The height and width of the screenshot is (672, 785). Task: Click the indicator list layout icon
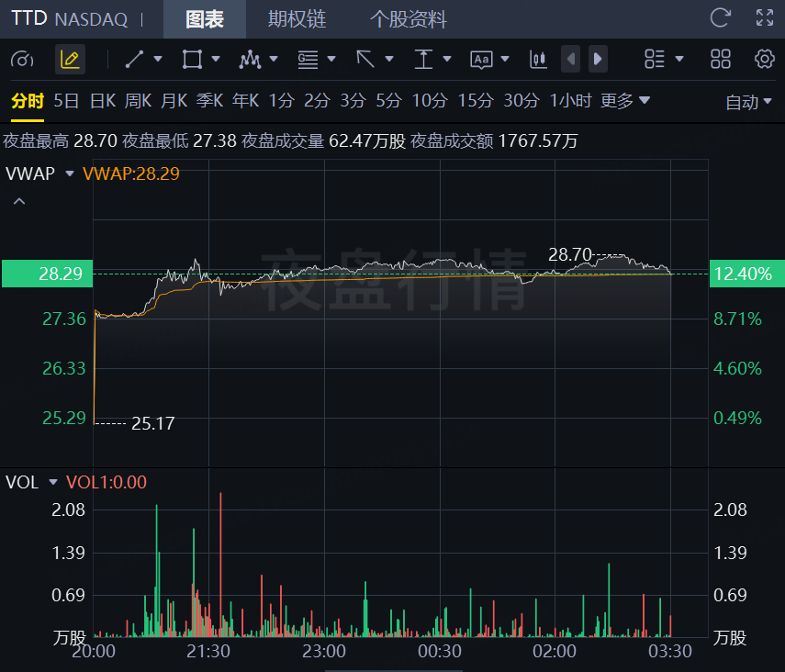click(655, 59)
